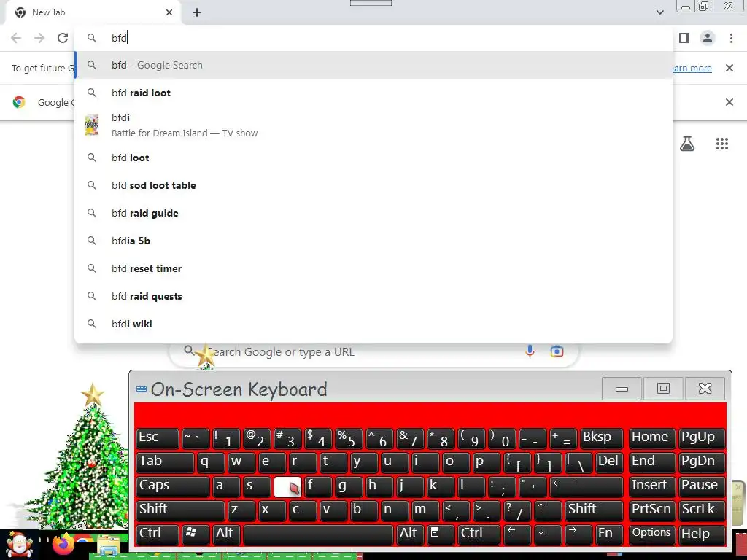Toggle ScrLk on the on-screen keyboard

(x=702, y=510)
